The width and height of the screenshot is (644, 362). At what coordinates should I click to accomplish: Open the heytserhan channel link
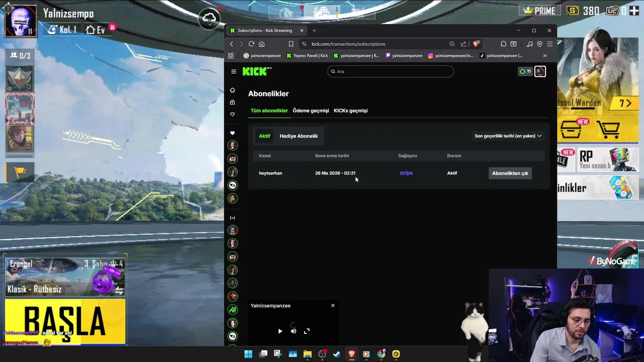pos(271,173)
